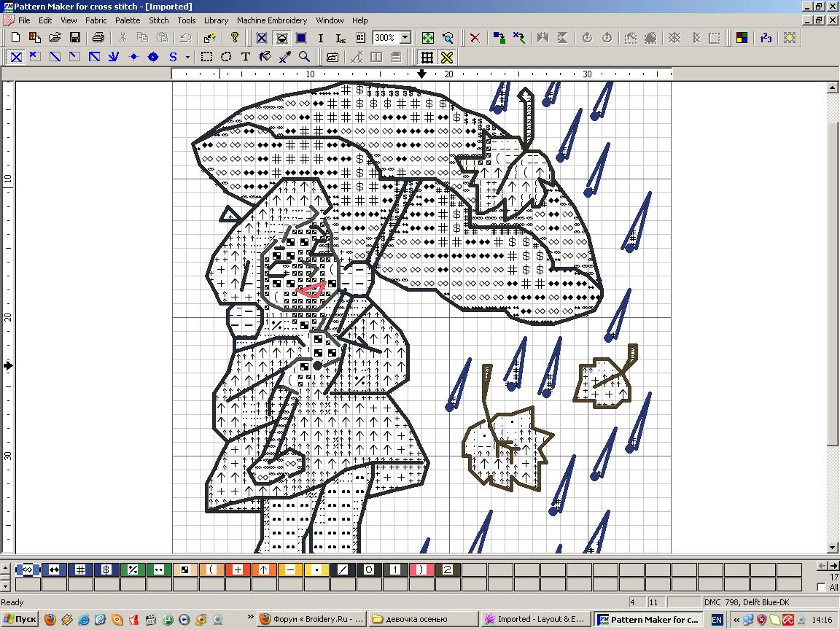
Task: Click the Пуск start button
Action: [x=20, y=619]
